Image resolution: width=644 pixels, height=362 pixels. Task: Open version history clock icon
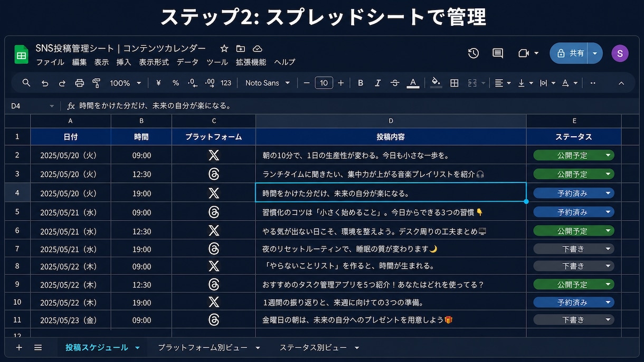click(473, 53)
